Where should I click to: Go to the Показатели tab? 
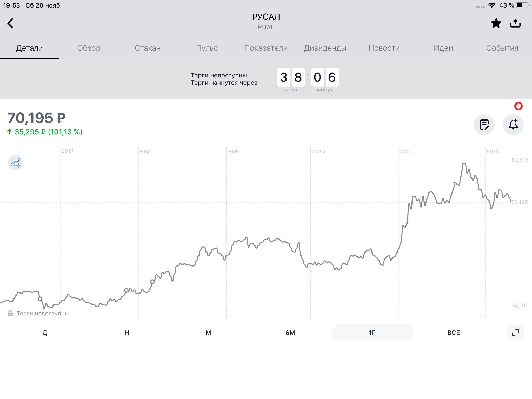click(266, 48)
